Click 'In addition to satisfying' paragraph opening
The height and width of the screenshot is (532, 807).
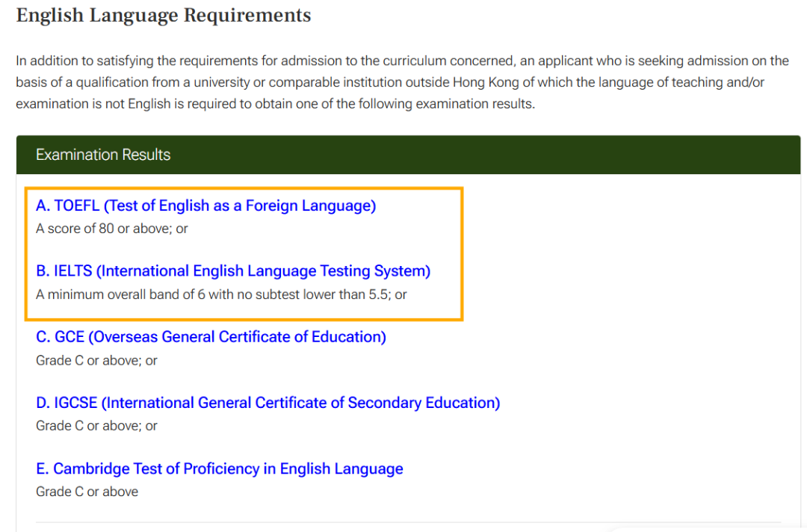coord(85,61)
